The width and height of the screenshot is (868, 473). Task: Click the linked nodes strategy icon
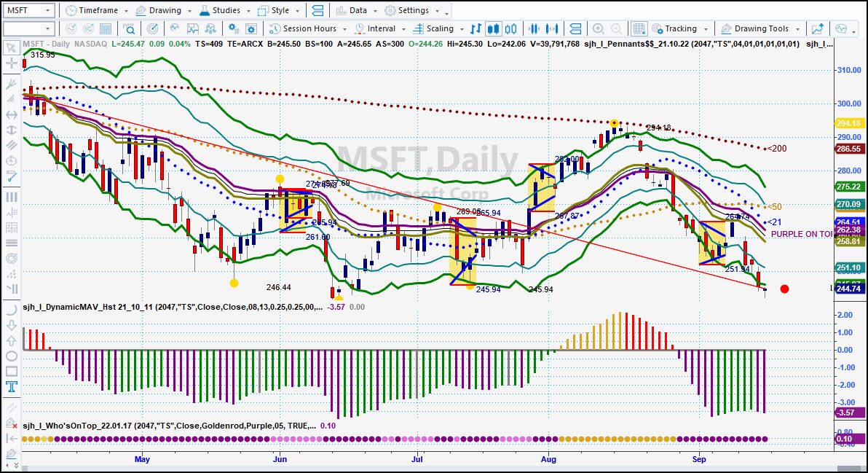click(210, 29)
